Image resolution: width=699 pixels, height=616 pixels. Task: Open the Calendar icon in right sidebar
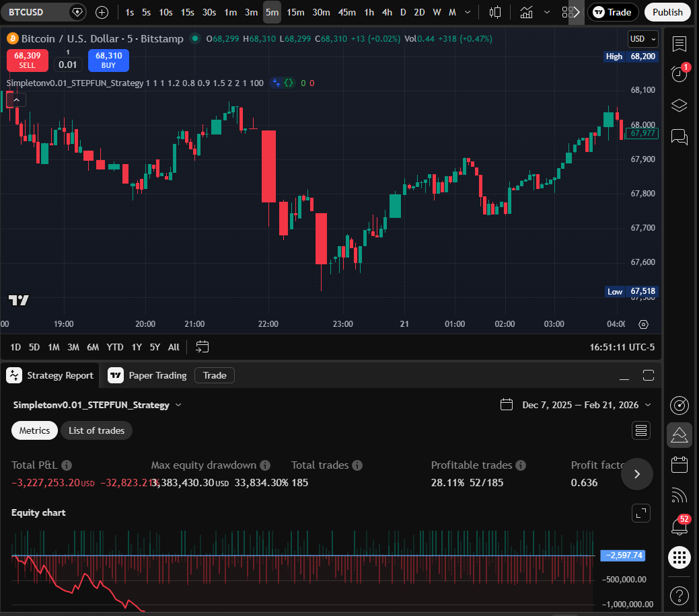click(x=679, y=465)
